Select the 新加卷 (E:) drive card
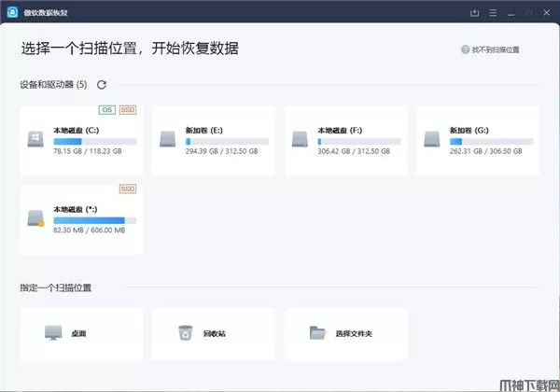Image resolution: width=560 pixels, height=392 pixels. [x=214, y=141]
